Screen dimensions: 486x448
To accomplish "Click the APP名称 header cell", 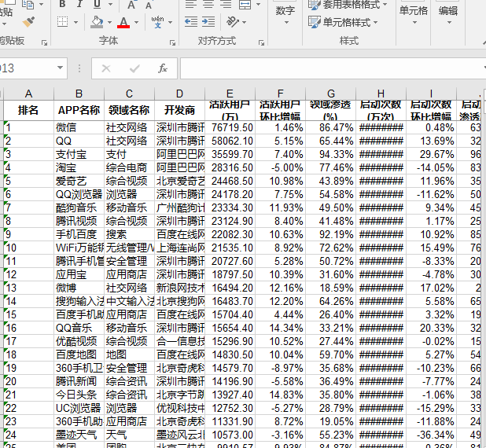I will click(x=79, y=110).
